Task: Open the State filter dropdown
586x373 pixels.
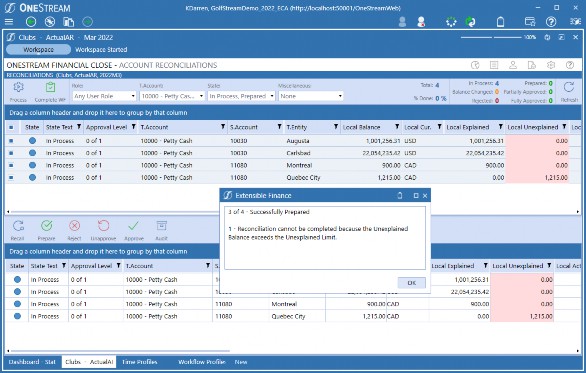Action: tap(241, 96)
